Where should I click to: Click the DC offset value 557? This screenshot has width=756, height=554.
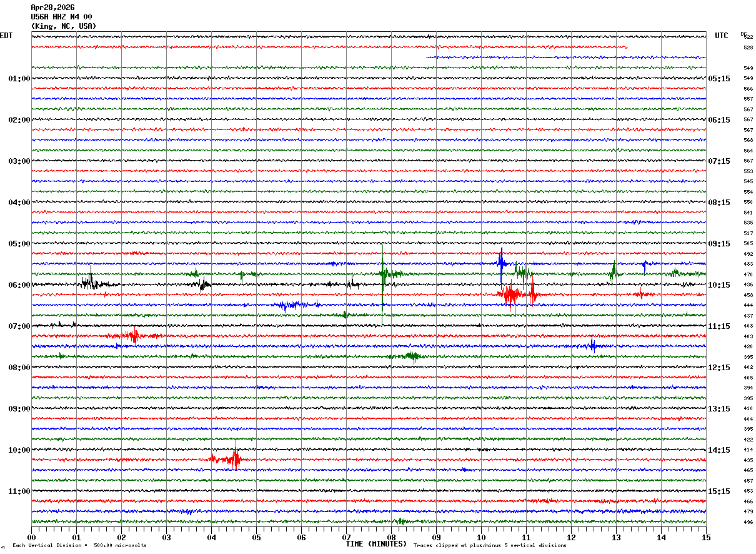(748, 99)
